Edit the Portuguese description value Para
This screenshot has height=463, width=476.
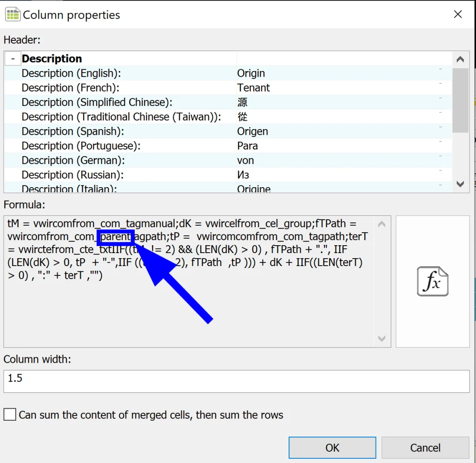pyautogui.click(x=335, y=146)
